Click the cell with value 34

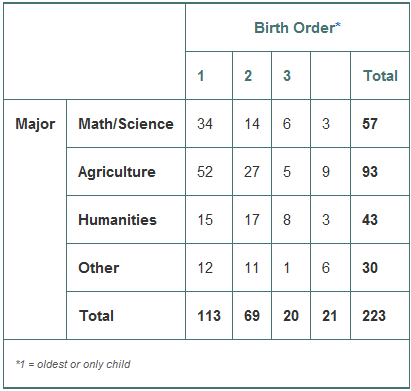[209, 124]
